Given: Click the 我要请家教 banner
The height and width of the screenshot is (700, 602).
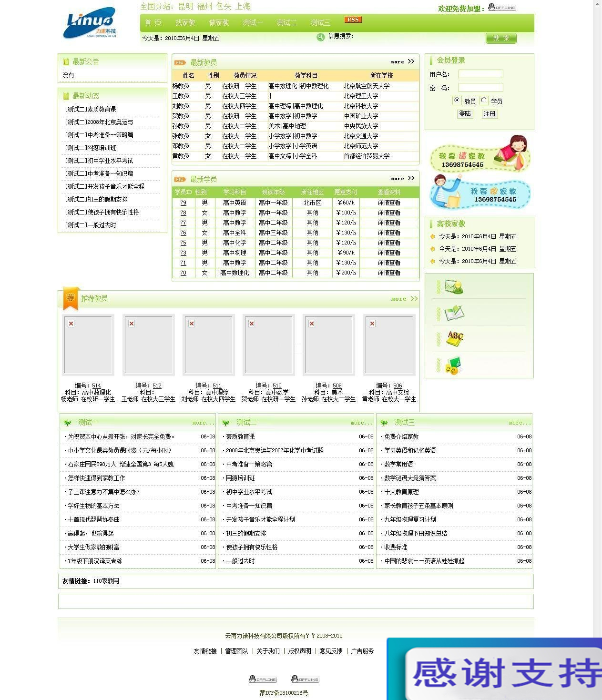Looking at the screenshot, I should 480,154.
